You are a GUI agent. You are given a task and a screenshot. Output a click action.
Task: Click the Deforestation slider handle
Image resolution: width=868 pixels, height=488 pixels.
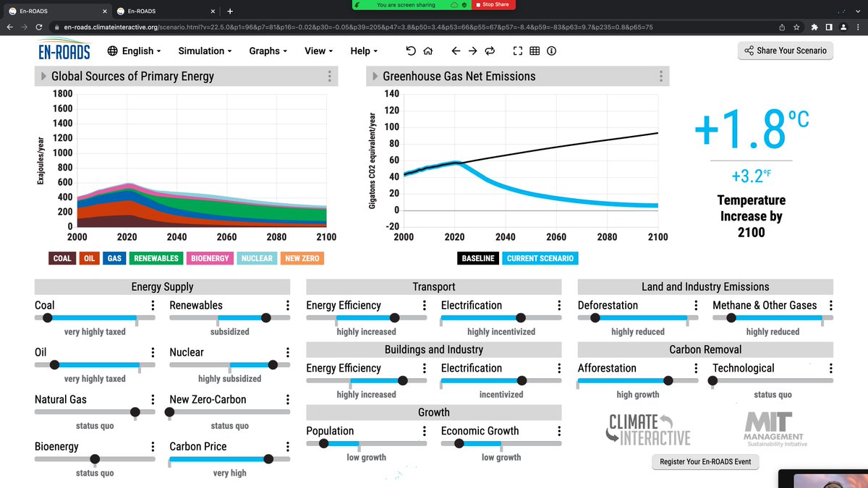pos(595,317)
